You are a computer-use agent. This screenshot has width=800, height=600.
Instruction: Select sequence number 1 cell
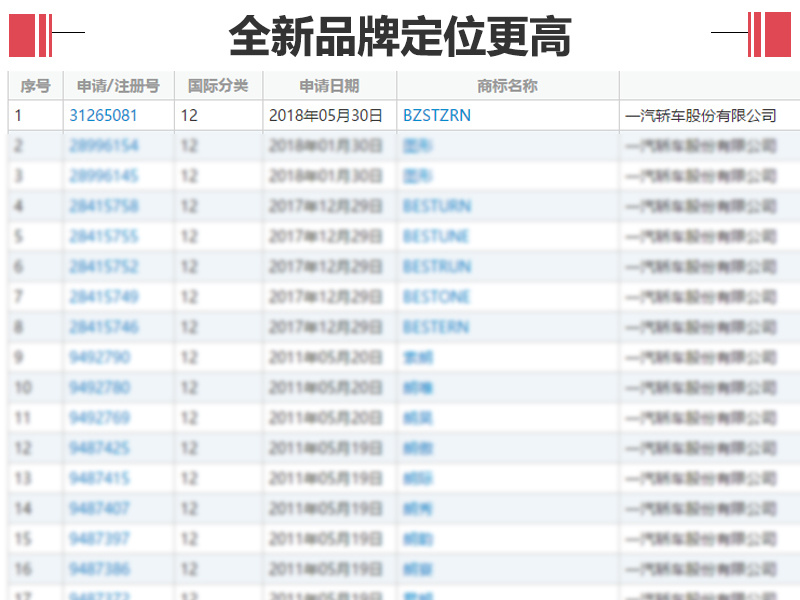pyautogui.click(x=18, y=115)
